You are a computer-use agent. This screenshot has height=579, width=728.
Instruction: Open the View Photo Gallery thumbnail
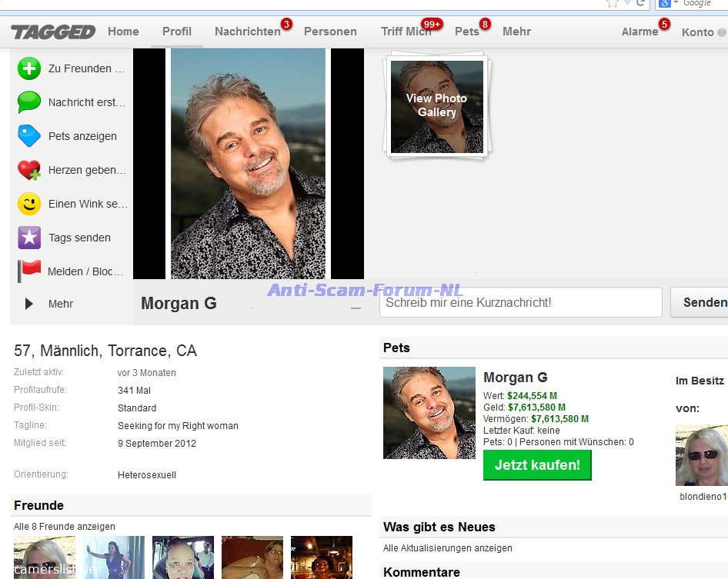[436, 105]
